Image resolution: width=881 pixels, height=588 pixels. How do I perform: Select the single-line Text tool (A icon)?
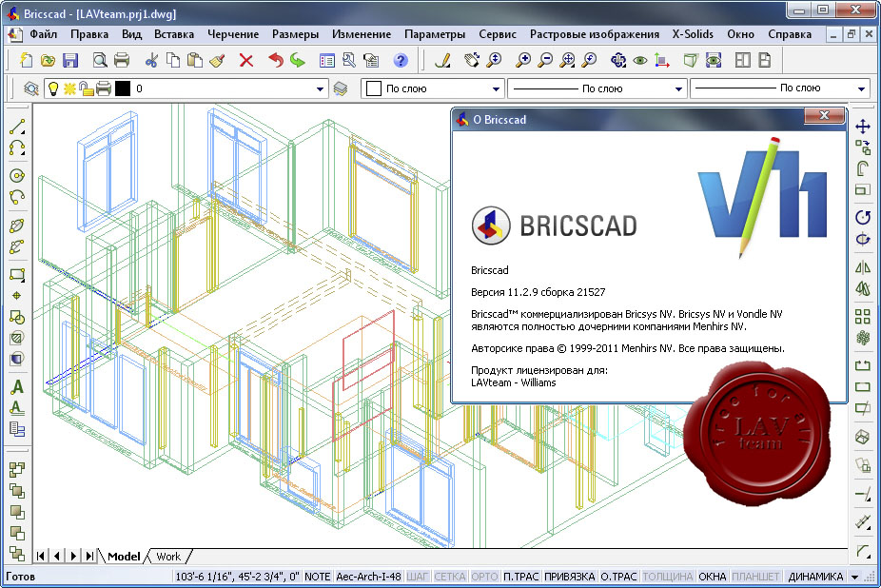(x=17, y=386)
